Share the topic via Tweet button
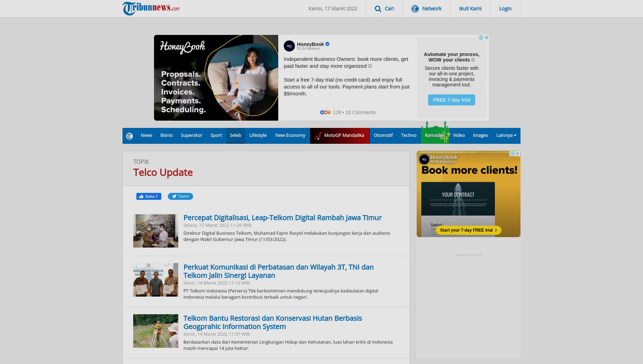Screen dimensions: 643x364 click(180, 196)
